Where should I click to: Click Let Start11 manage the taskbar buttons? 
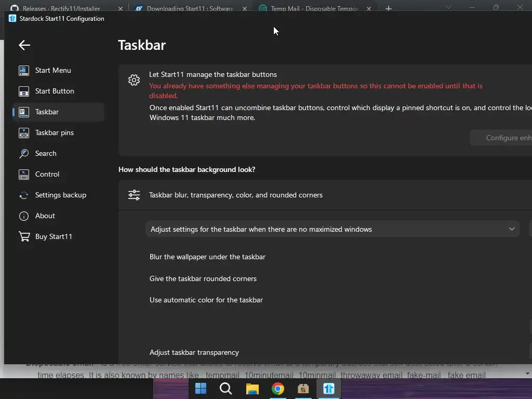click(x=212, y=74)
